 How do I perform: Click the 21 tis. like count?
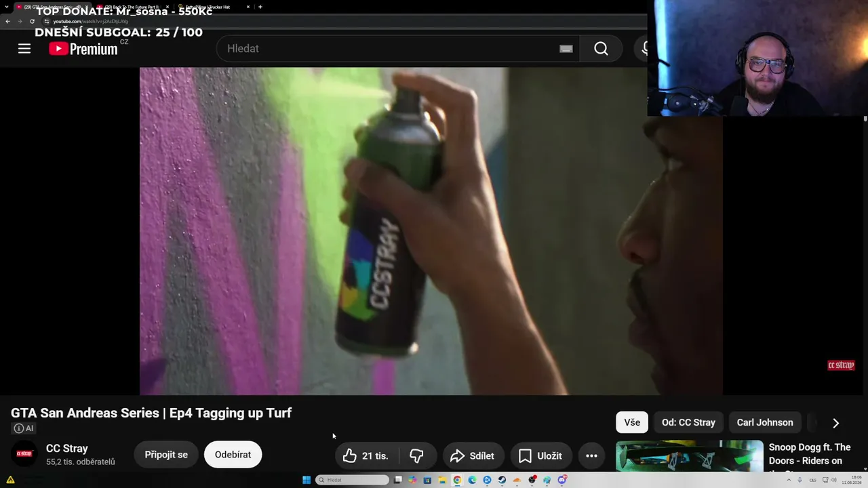coord(375,456)
